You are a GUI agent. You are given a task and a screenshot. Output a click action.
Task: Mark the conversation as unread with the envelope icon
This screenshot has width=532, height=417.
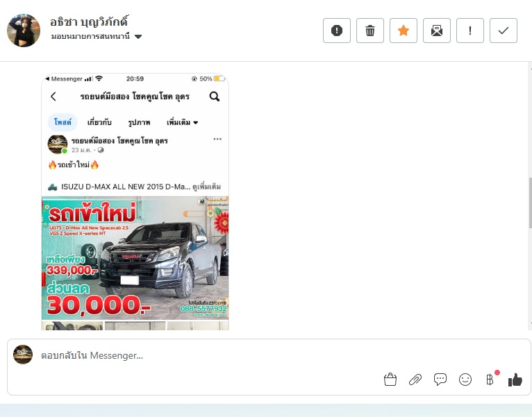437,31
